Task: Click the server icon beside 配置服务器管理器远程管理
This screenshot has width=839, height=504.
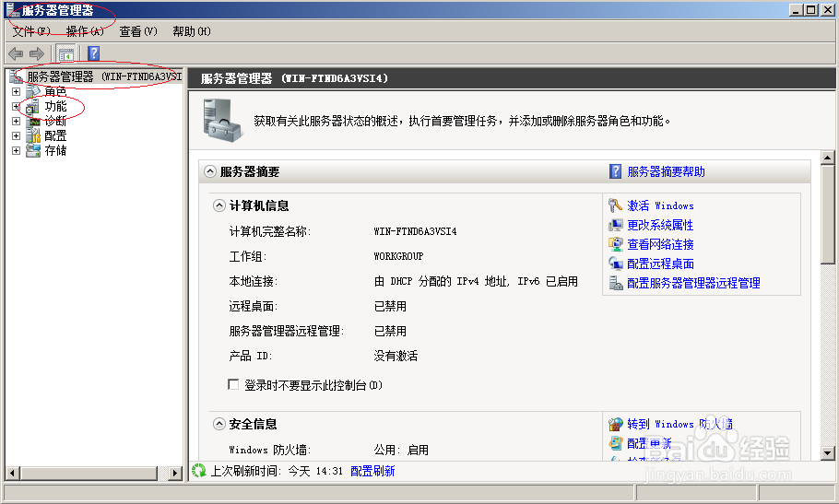Action: [x=615, y=283]
